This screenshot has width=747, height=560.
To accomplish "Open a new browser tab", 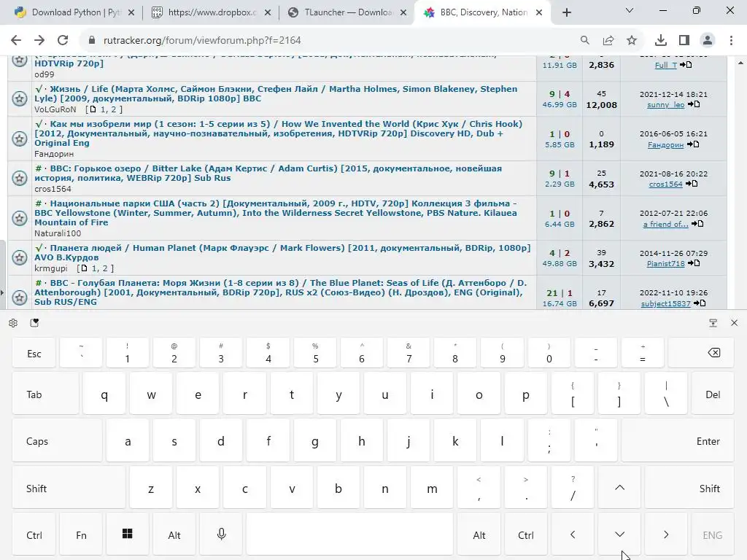I will (566, 13).
